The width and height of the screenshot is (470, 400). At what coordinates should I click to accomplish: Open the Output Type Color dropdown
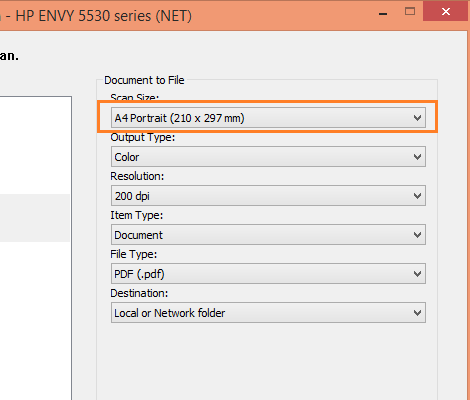tap(268, 157)
